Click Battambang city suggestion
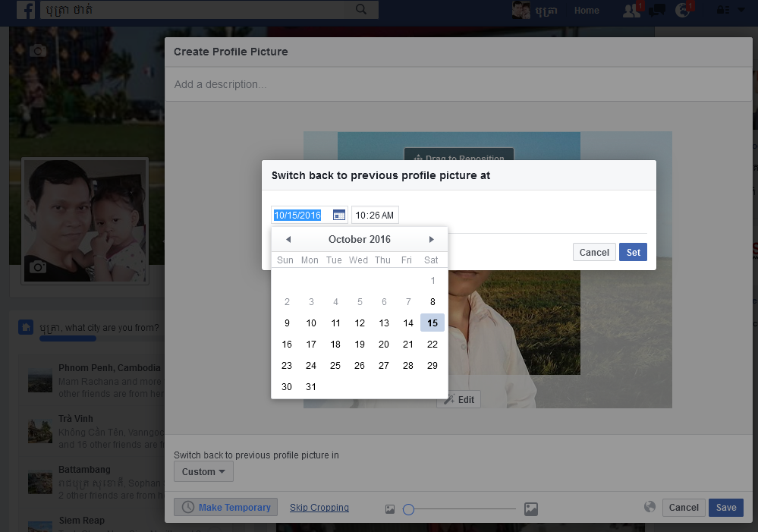This screenshot has width=758, height=532. click(x=84, y=469)
